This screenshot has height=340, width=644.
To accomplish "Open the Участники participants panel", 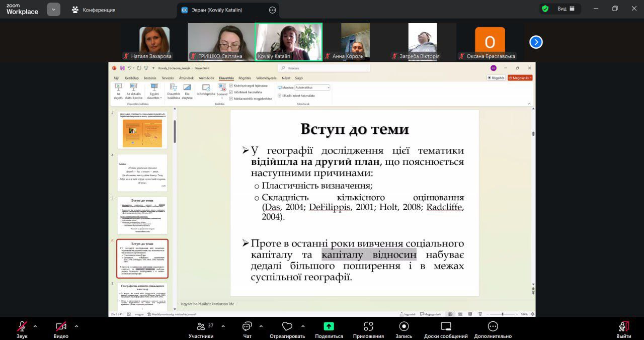I will (201, 326).
